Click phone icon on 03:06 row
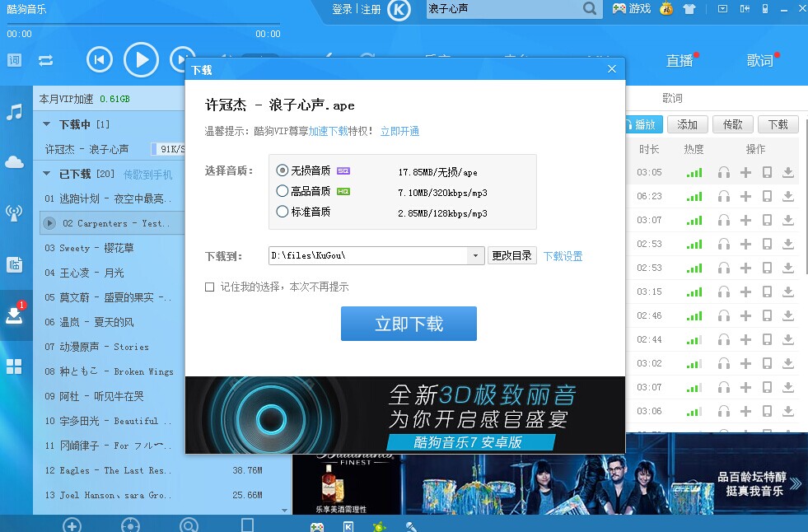The image size is (808, 532). [x=767, y=412]
